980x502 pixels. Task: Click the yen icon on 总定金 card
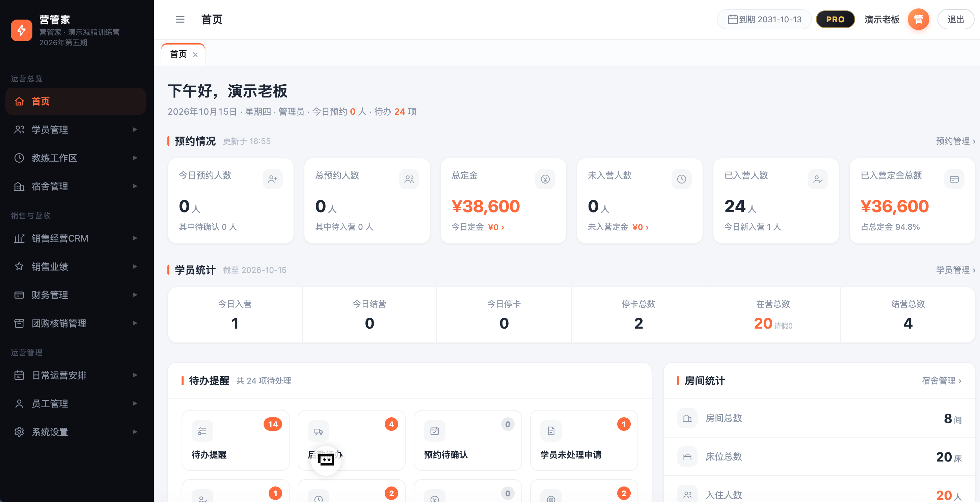click(x=545, y=179)
